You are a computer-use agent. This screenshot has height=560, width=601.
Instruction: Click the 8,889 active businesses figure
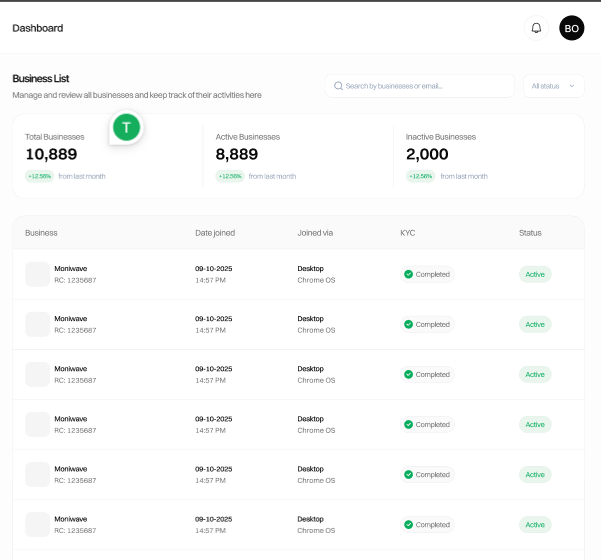pyautogui.click(x=236, y=154)
